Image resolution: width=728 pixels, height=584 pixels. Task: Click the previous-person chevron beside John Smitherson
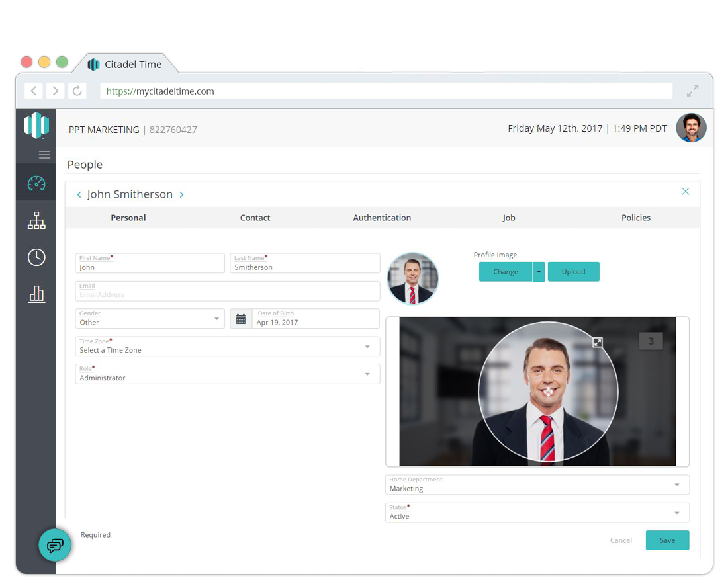79,194
